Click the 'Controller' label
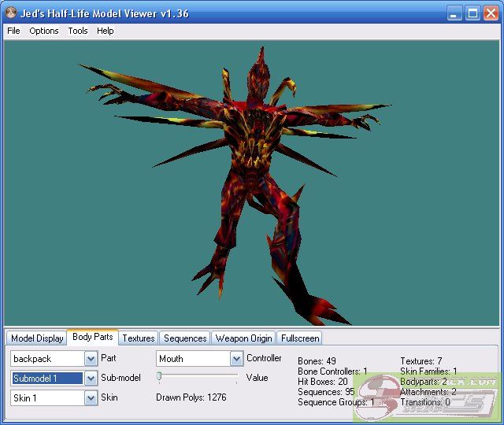Screen dimensions: 504x425 coord(264,358)
